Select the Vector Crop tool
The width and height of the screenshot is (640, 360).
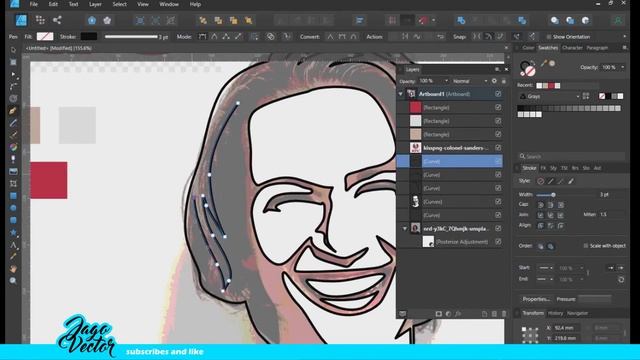[x=13, y=183]
